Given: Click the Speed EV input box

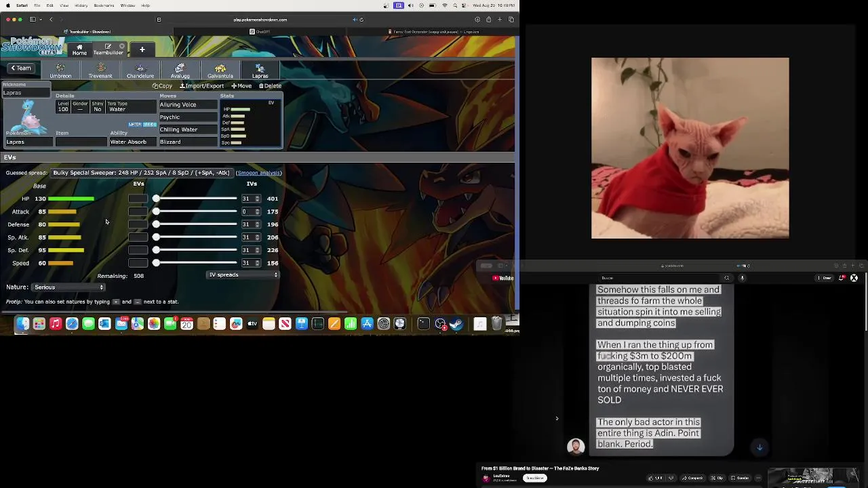Looking at the screenshot, I should click(x=138, y=263).
